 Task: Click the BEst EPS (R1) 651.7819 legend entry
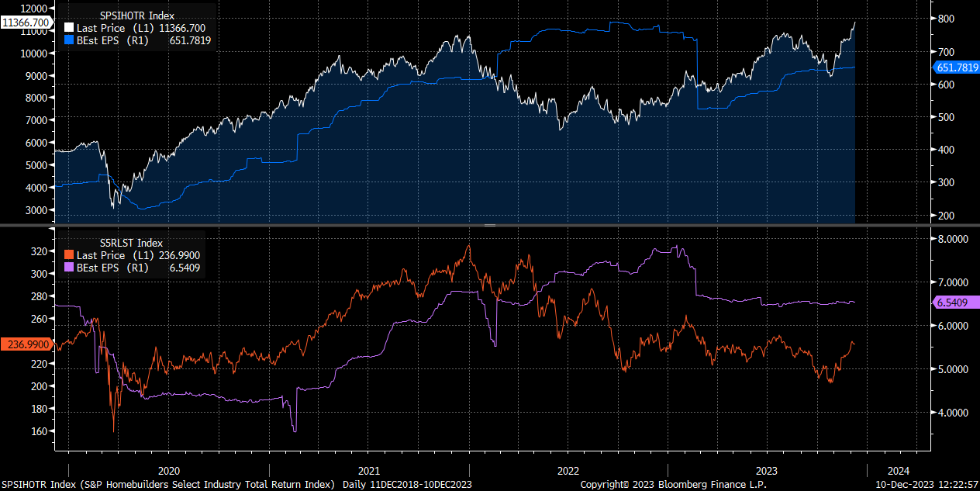pos(137,40)
